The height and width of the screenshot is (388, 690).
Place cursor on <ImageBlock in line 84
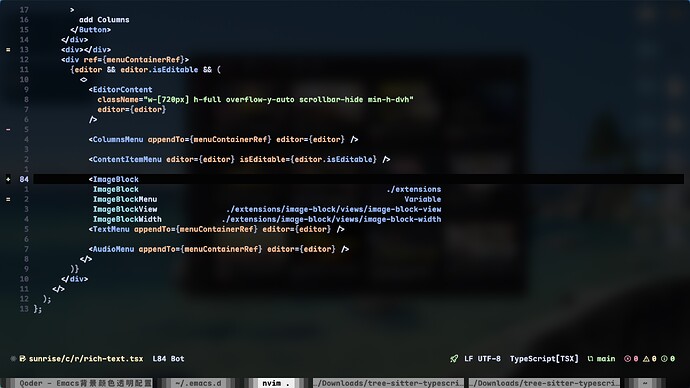(x=114, y=179)
